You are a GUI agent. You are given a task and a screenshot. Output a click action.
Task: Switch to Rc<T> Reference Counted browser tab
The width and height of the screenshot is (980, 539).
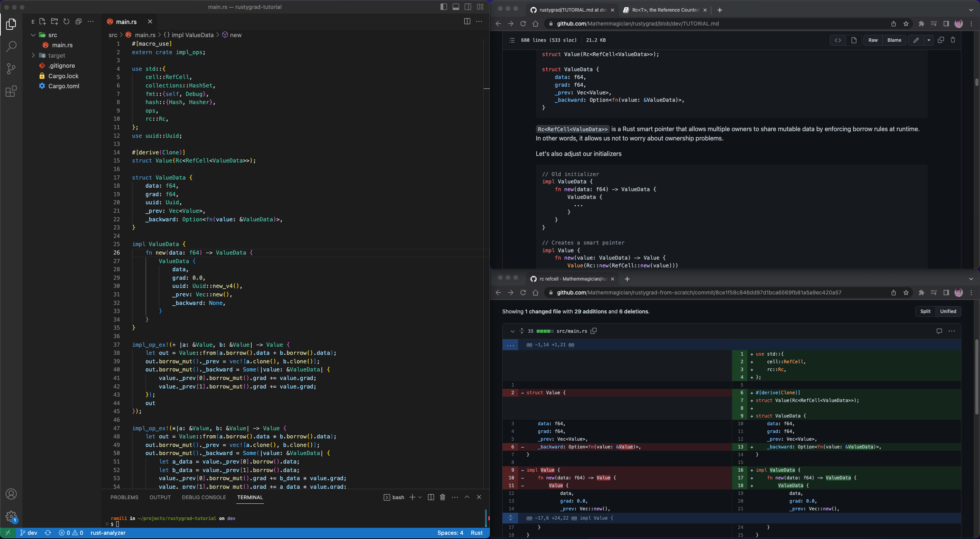click(665, 10)
